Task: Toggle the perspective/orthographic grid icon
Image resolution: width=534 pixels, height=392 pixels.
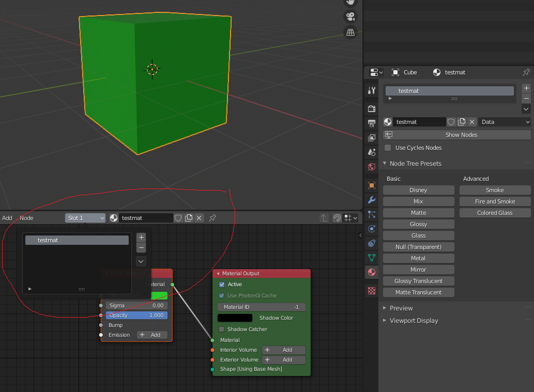Action: (350, 33)
